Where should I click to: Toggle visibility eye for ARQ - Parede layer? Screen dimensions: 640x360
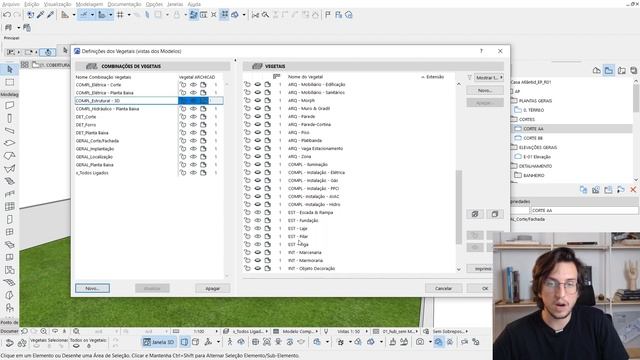click(x=258, y=116)
